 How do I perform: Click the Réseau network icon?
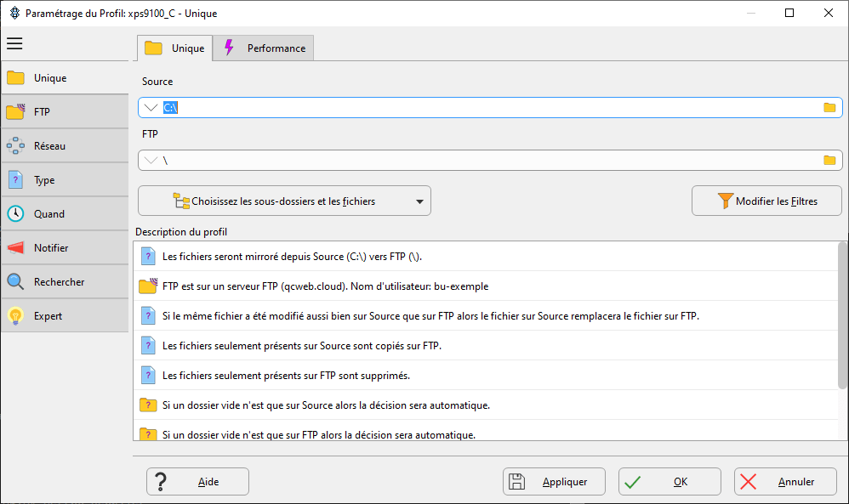coord(15,145)
